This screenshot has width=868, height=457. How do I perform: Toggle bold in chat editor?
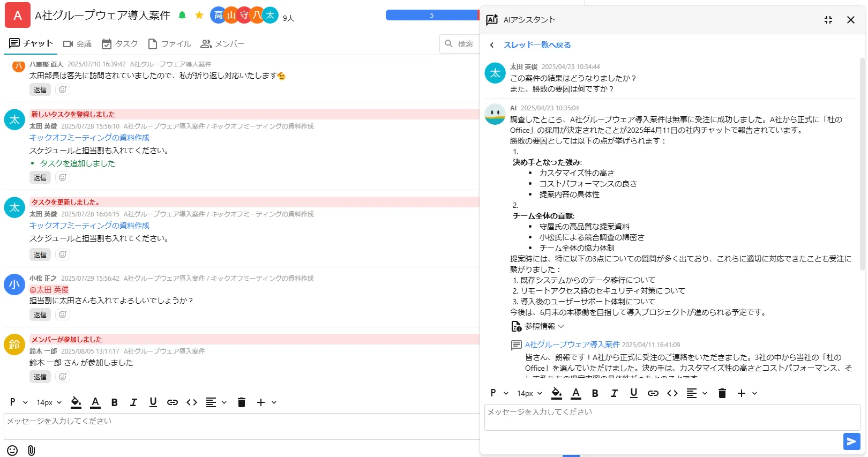click(114, 402)
